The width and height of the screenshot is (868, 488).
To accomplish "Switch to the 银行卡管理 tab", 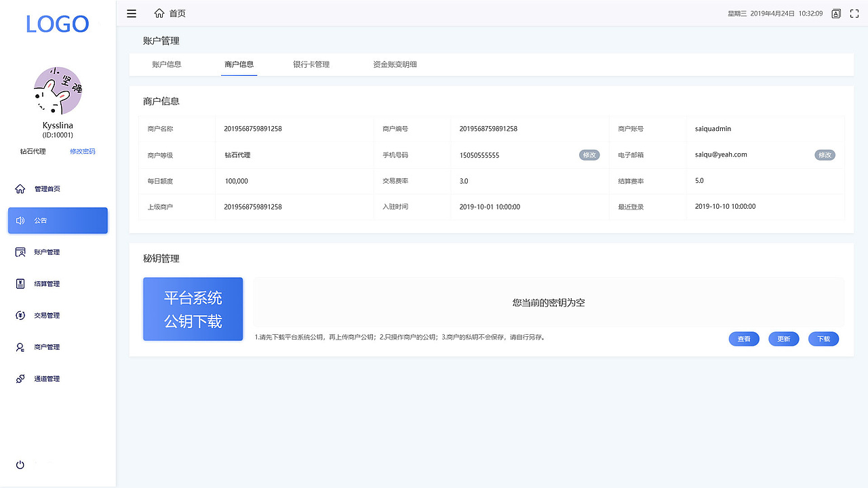I will pos(311,64).
